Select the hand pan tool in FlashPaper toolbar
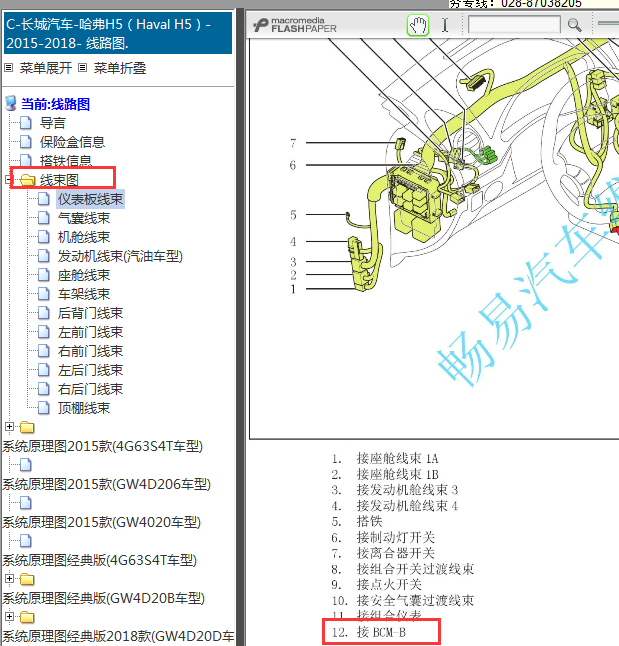This screenshot has height=646, width=619. [x=418, y=25]
